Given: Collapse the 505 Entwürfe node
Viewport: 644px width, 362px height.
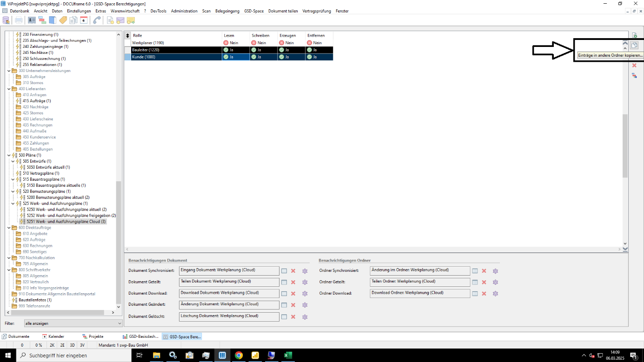Looking at the screenshot, I should tap(13, 161).
